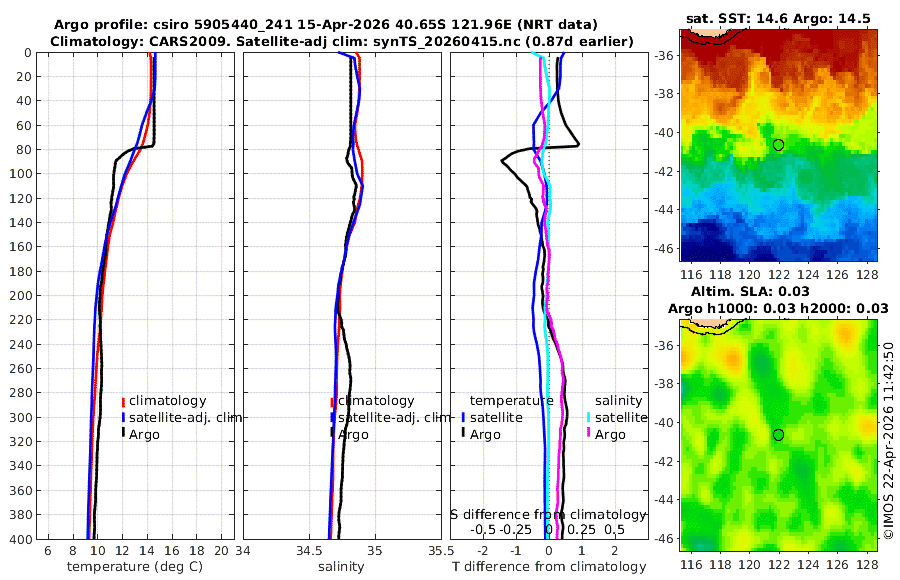This screenshot has width=900, height=580.
Task: Click 'T difference from climatology' axis label
Action: click(549, 567)
